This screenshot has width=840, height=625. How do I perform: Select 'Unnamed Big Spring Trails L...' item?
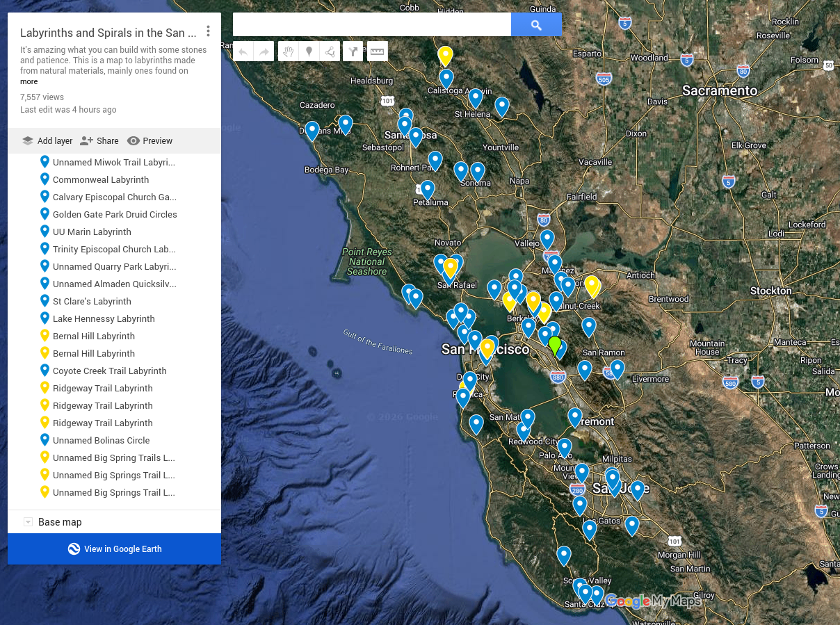point(114,457)
